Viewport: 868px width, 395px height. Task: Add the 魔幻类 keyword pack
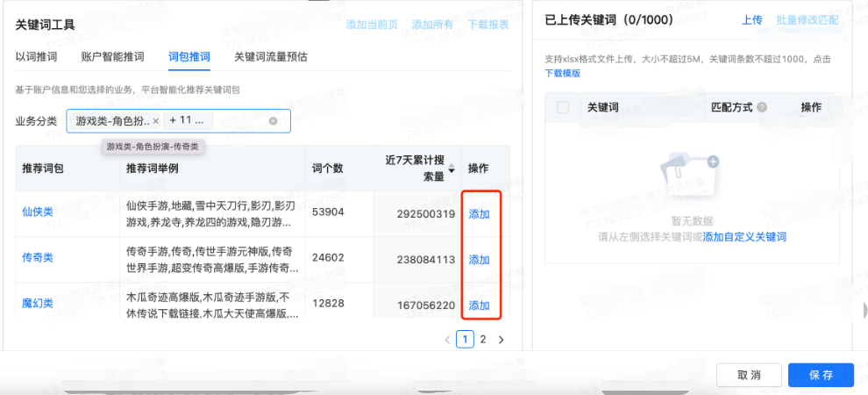point(479,305)
